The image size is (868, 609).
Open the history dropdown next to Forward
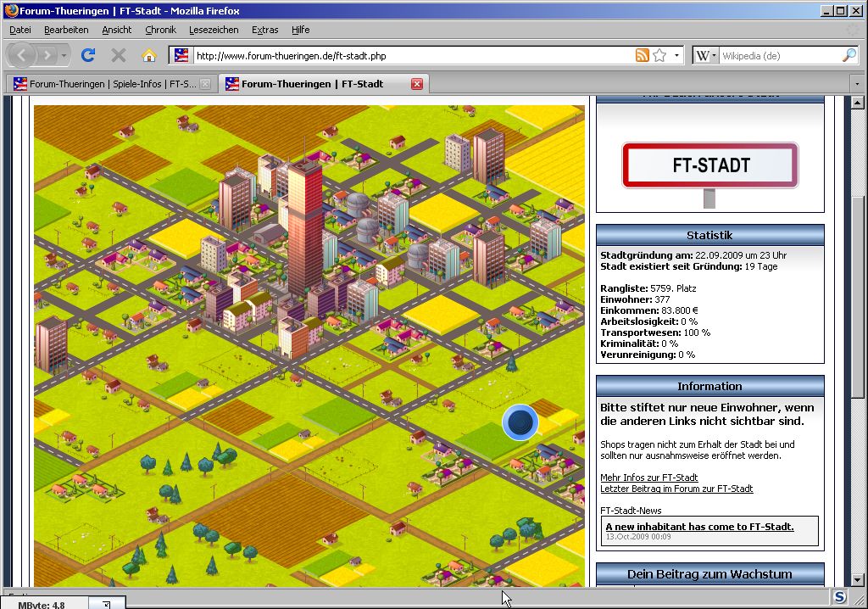pyautogui.click(x=64, y=55)
